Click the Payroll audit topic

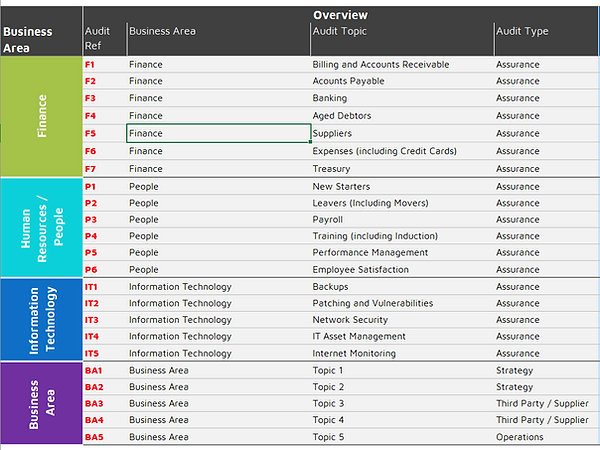402,220
